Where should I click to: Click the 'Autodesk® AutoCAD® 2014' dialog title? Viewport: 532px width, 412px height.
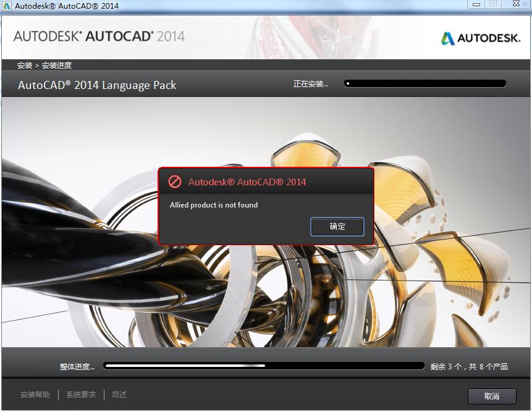[x=247, y=182]
